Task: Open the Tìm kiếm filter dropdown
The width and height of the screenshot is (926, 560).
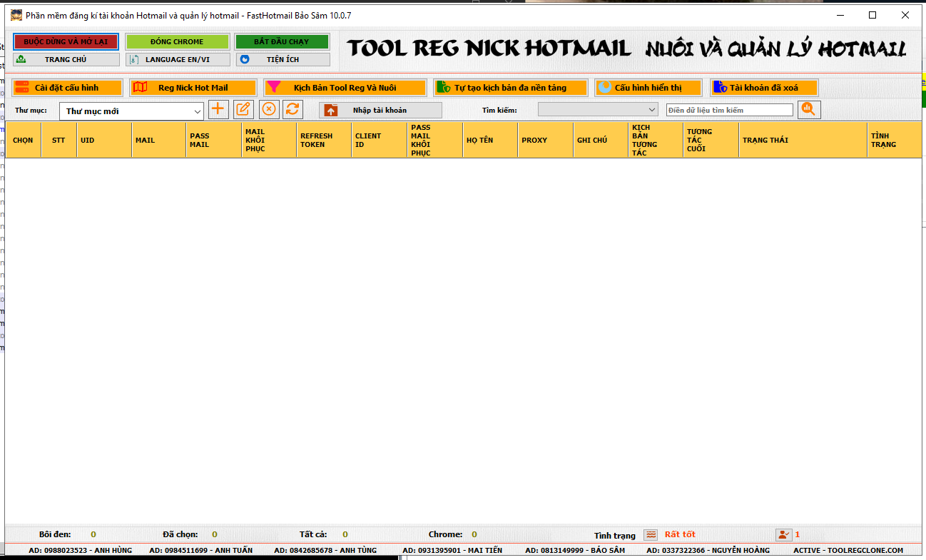Action: point(651,110)
